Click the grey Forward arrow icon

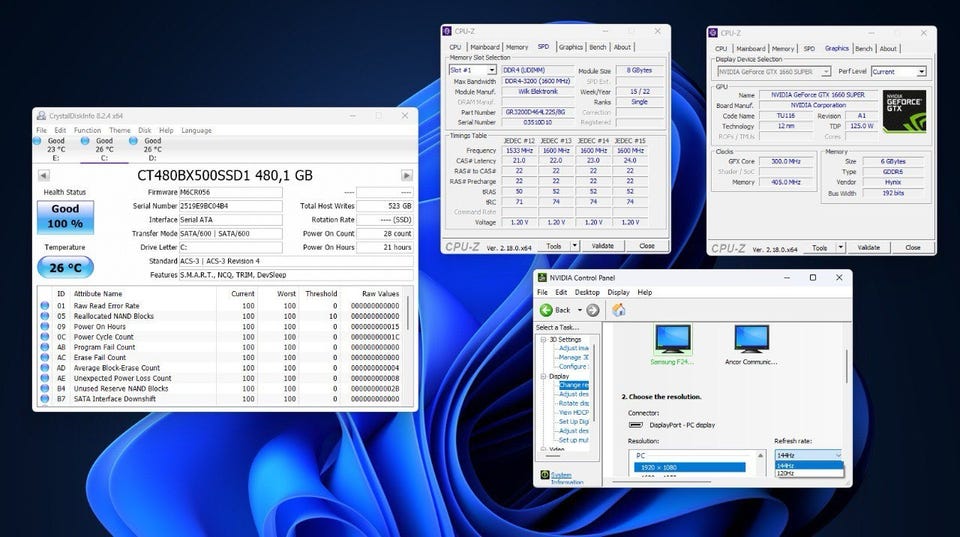(x=593, y=310)
